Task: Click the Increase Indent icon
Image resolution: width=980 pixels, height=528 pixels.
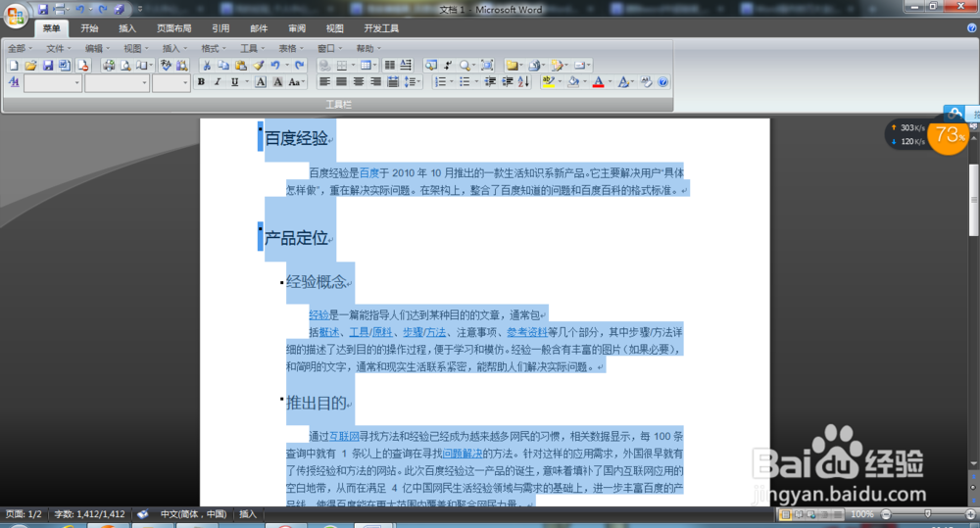Action: [508, 82]
